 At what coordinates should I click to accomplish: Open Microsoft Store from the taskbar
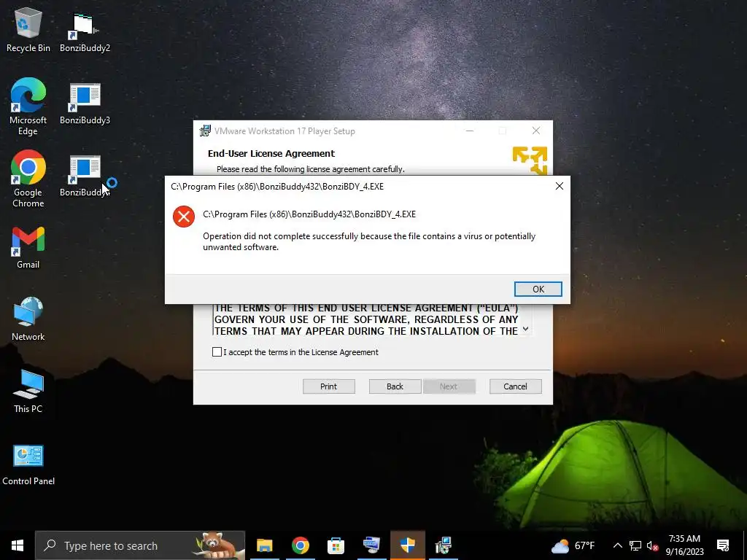(x=336, y=545)
